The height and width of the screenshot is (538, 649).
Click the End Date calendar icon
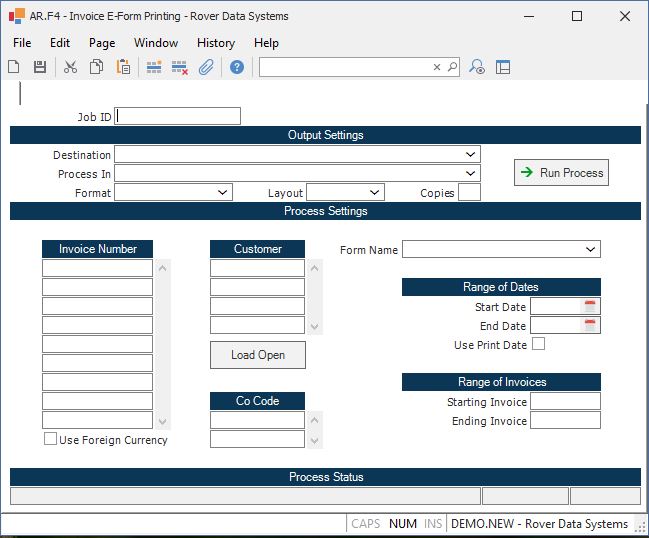tap(590, 326)
